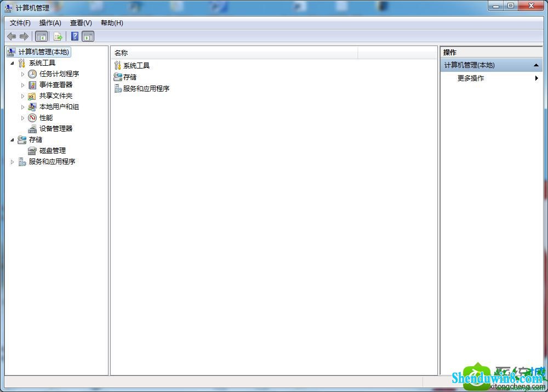This screenshot has width=548, height=392.
Task: Collapse the 系统工具 tree node
Action: pos(12,63)
